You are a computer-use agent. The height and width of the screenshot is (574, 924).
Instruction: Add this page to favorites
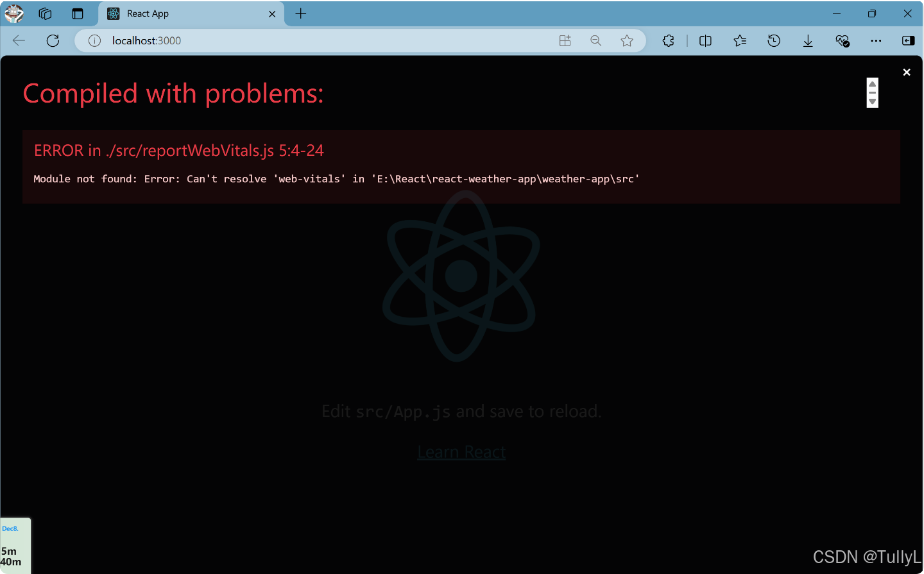coord(627,40)
